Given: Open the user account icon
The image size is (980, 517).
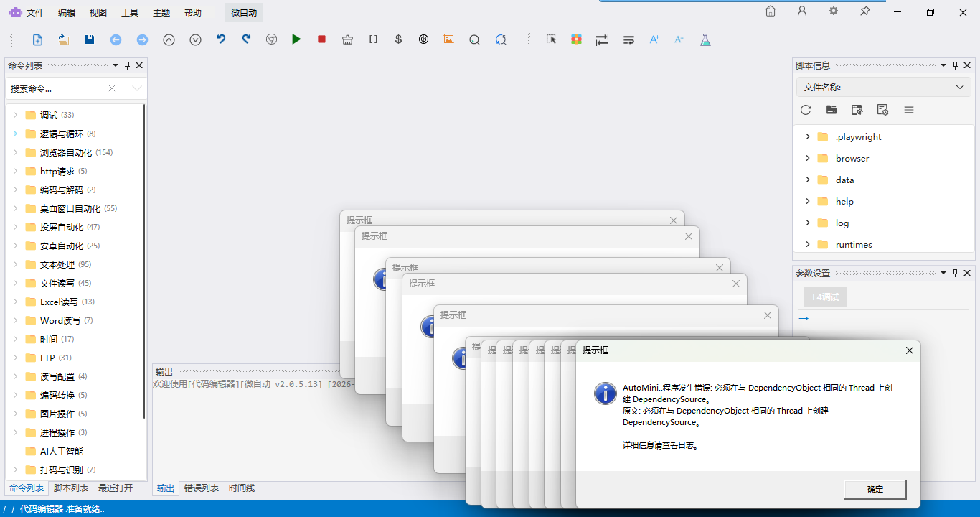Looking at the screenshot, I should point(802,11).
